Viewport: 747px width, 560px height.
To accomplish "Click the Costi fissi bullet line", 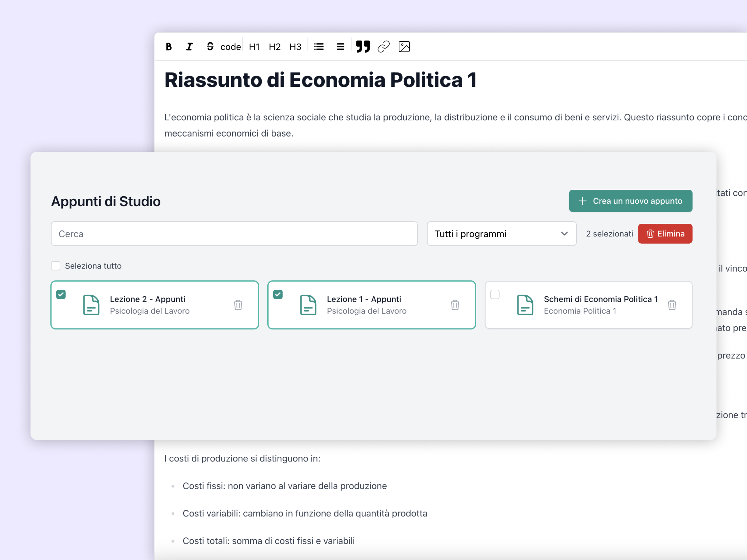I will click(x=285, y=486).
